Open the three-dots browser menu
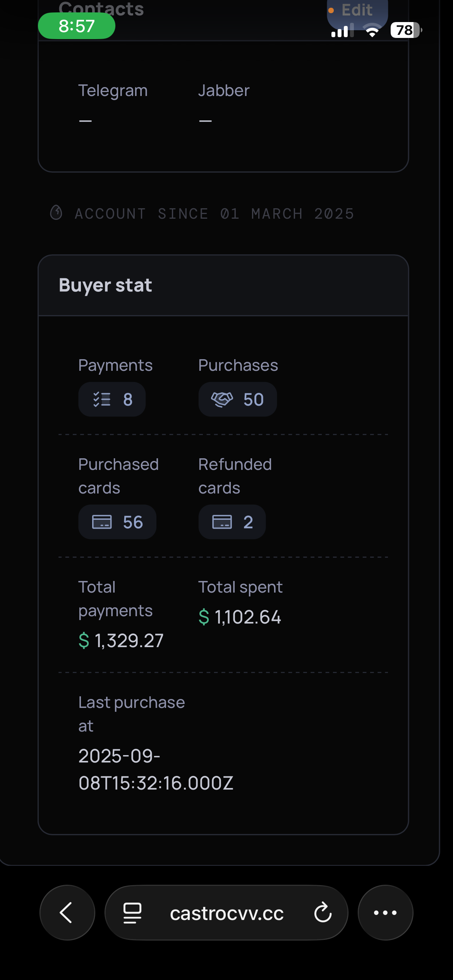453x980 pixels. pyautogui.click(x=385, y=912)
